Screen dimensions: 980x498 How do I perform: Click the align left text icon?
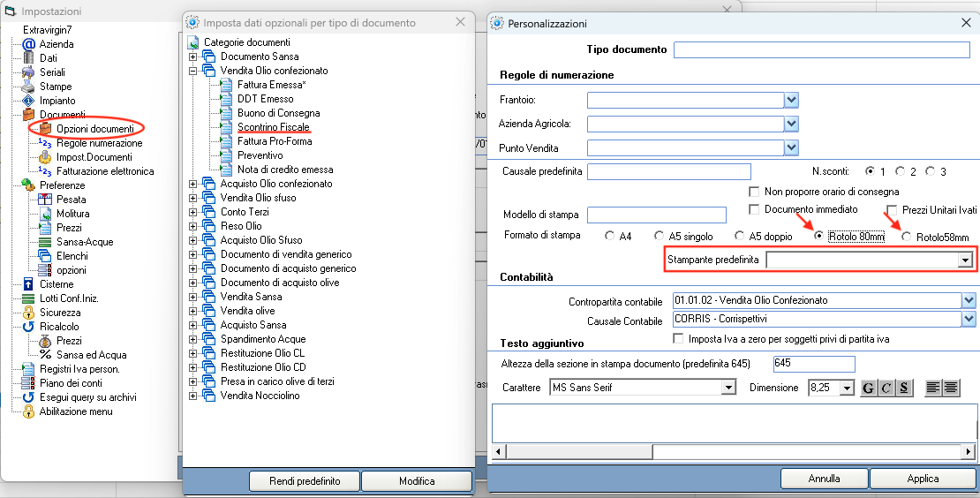pos(933,388)
